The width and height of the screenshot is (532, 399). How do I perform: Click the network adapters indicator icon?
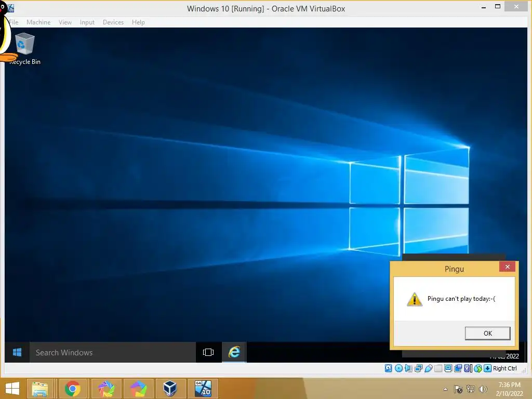click(419, 368)
